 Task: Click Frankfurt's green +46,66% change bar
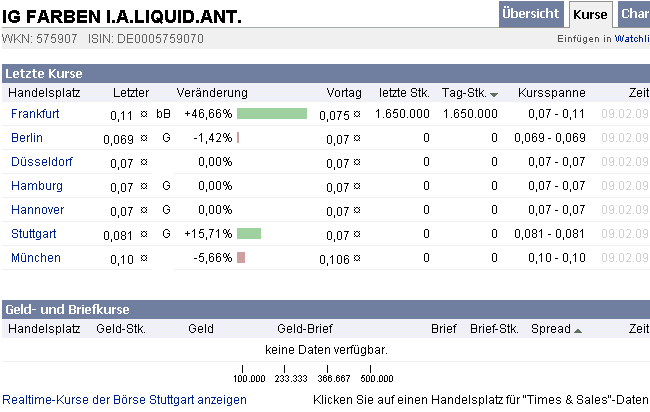[272, 114]
